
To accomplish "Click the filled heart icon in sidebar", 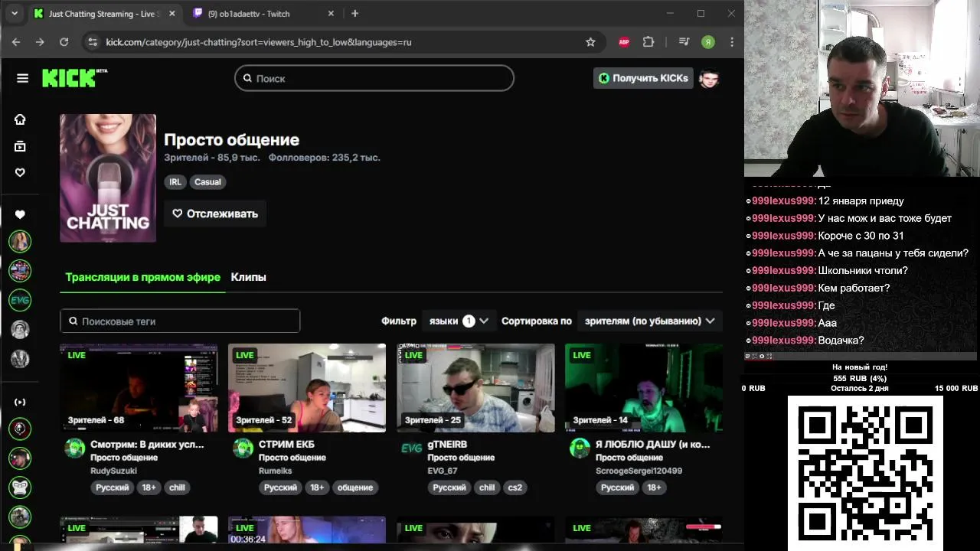I will click(20, 214).
